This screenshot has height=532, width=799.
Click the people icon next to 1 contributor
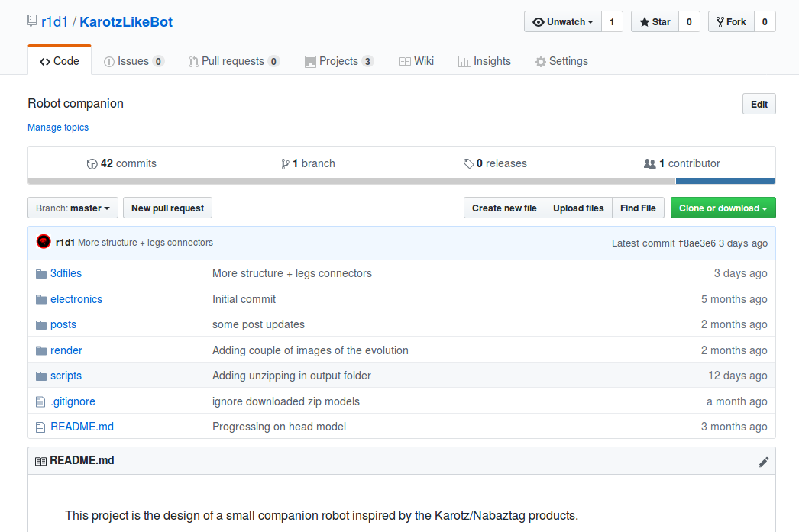tap(650, 164)
